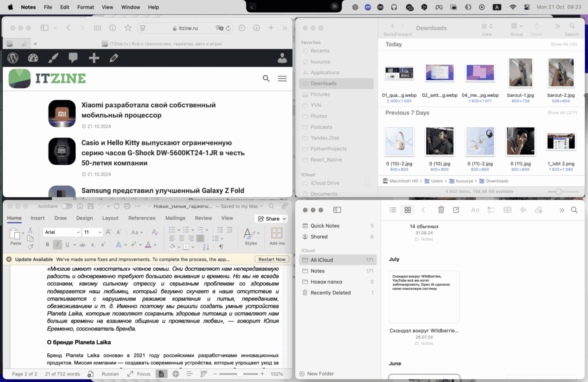The image size is (588, 382).
Task: Open the font size 11 dropdown
Action: point(100,232)
